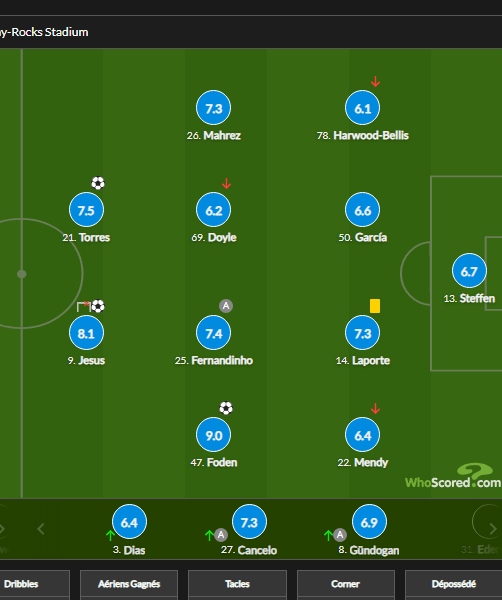Click the assist badge next to Gündogan

[340, 535]
